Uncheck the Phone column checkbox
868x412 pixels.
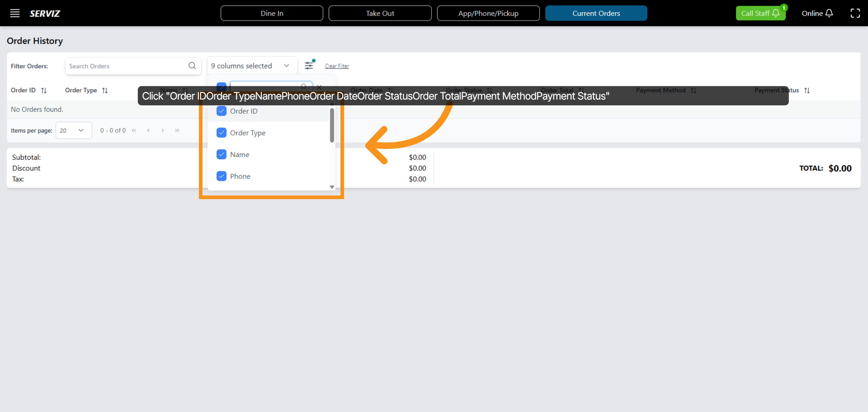coord(221,176)
